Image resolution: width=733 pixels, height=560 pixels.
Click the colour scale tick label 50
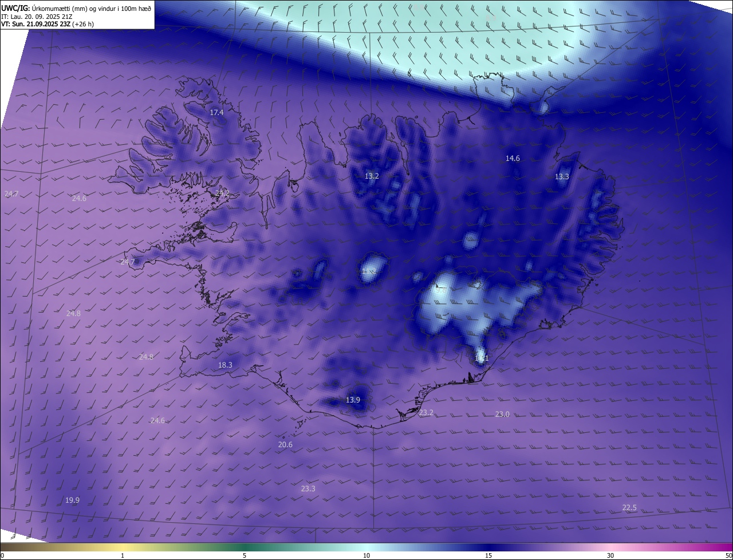728,555
